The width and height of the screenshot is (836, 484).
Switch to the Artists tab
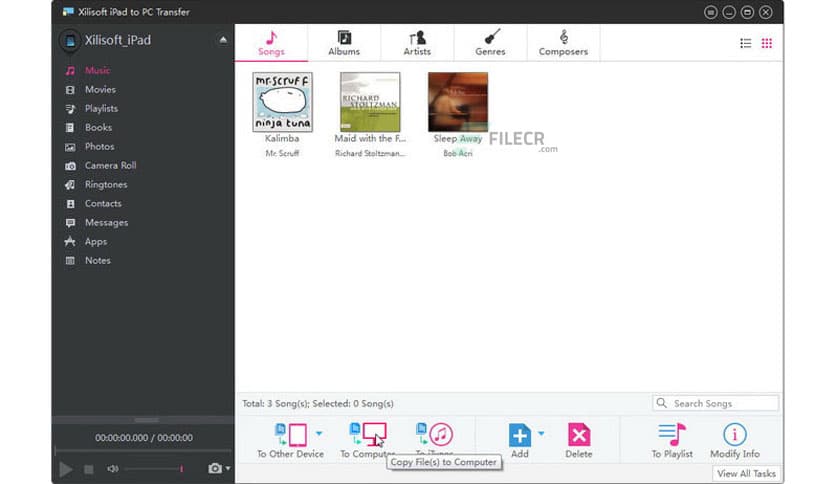tap(417, 43)
